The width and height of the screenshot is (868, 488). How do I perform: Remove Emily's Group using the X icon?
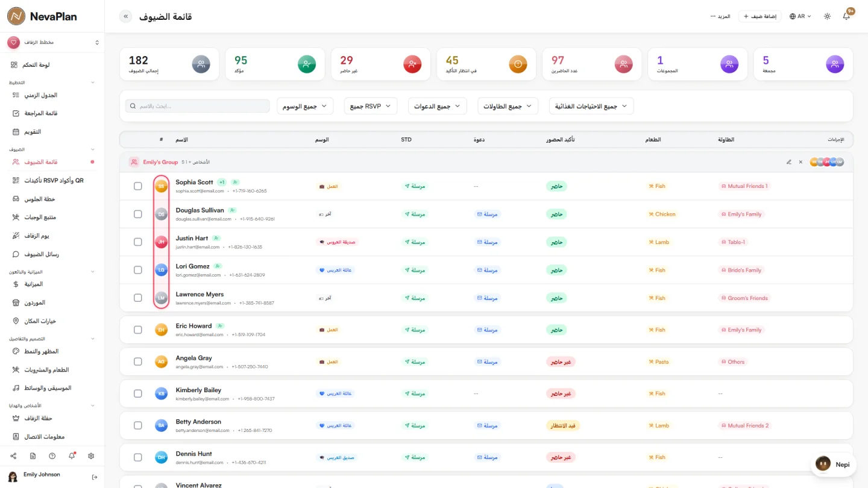(x=800, y=162)
